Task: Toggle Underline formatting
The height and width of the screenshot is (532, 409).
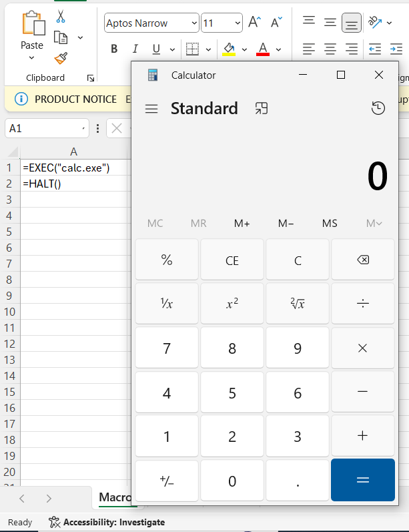Action: click(156, 49)
